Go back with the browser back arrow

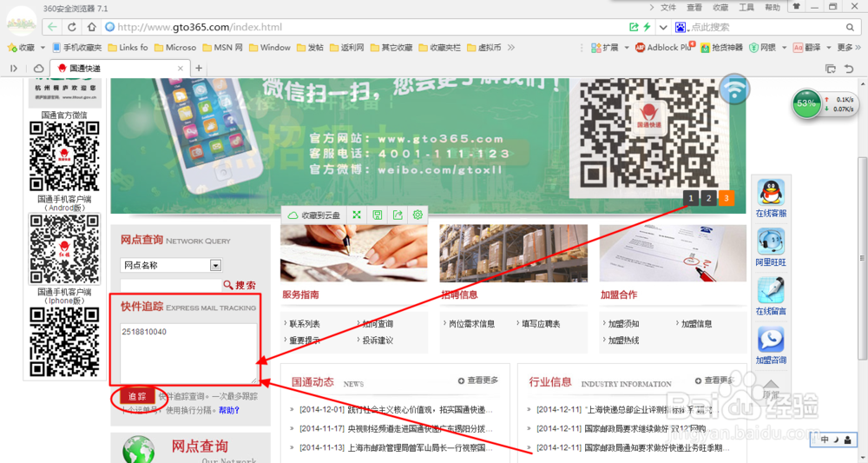click(x=52, y=27)
